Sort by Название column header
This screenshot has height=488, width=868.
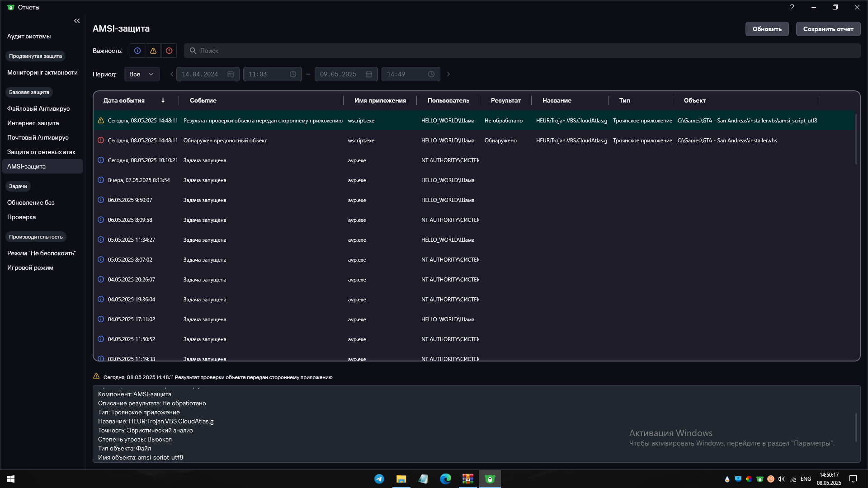click(557, 100)
